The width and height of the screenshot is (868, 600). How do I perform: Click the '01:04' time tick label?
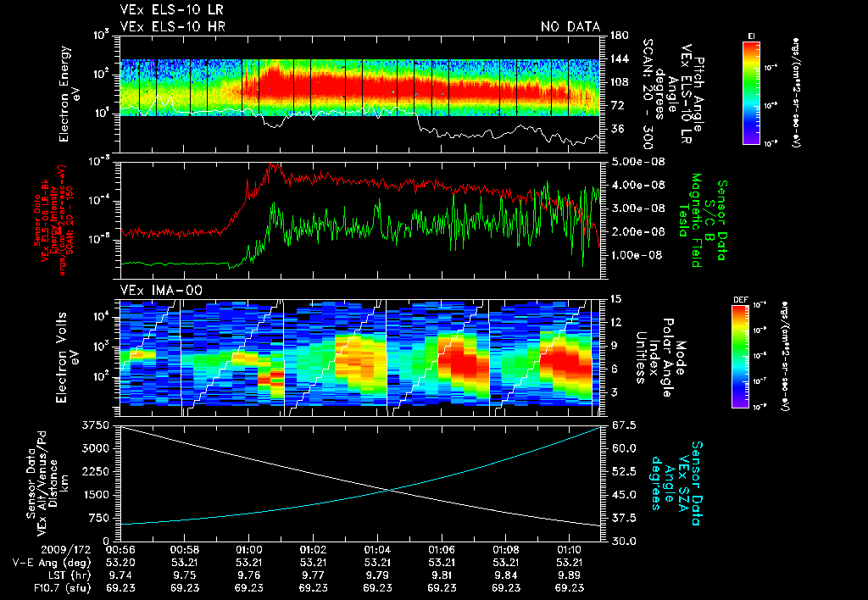[x=377, y=550]
